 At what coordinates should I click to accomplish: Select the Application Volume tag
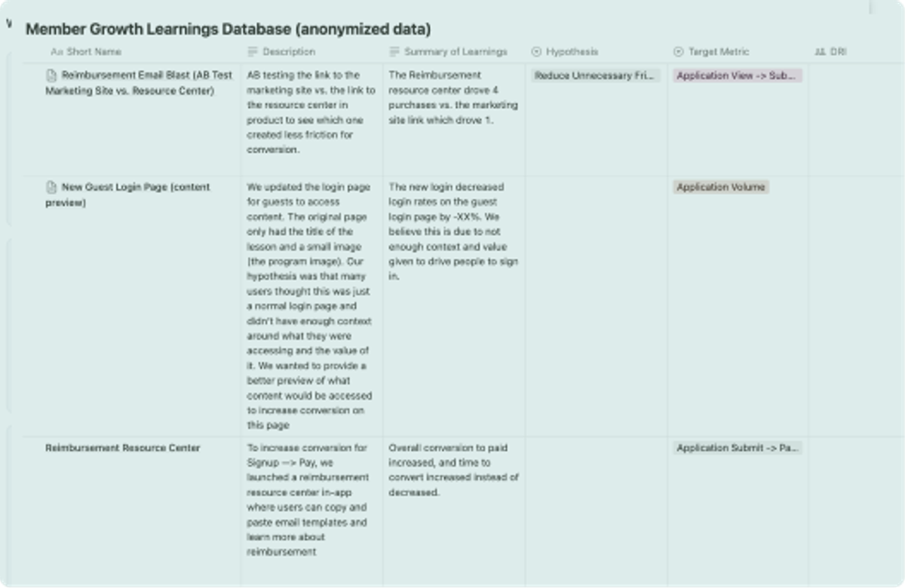[x=721, y=187]
